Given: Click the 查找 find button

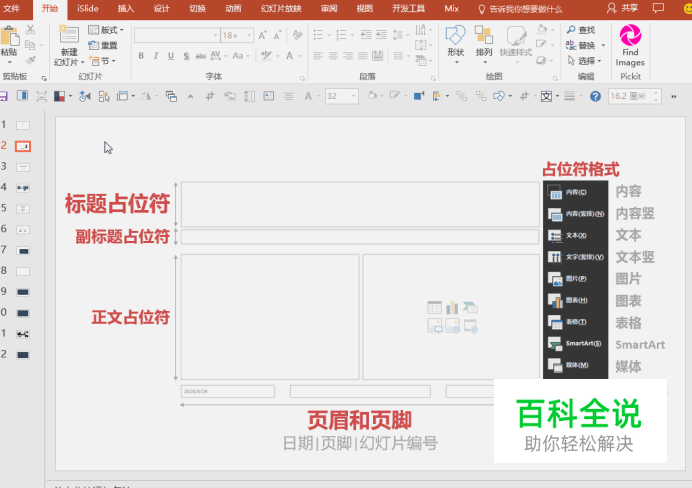Looking at the screenshot, I should coord(581,30).
